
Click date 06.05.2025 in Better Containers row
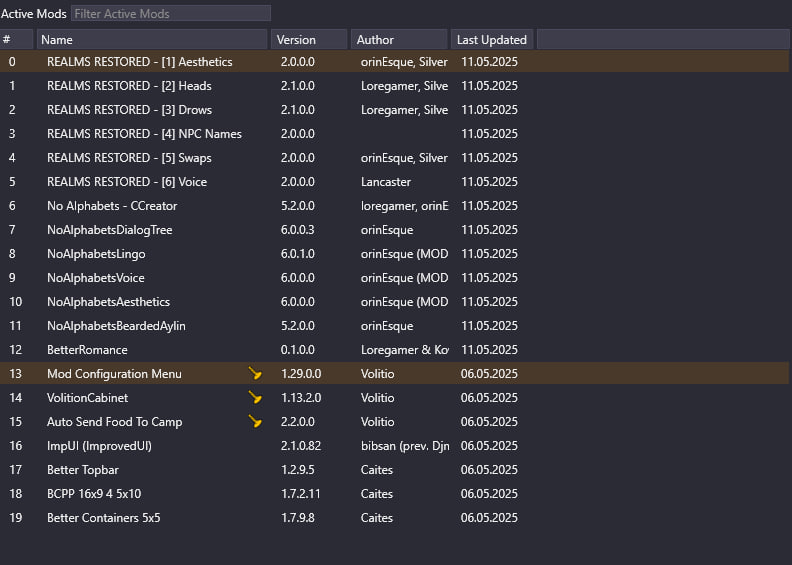[489, 518]
